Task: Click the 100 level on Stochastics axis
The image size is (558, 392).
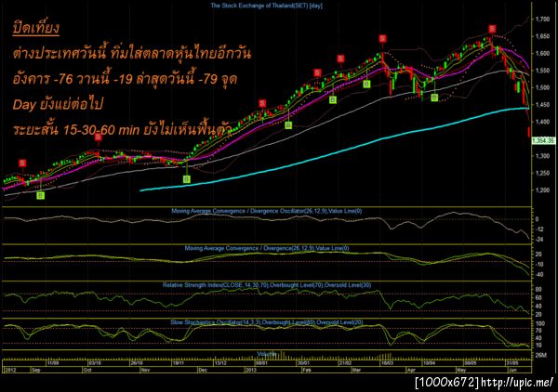Action: pyautogui.click(x=540, y=324)
